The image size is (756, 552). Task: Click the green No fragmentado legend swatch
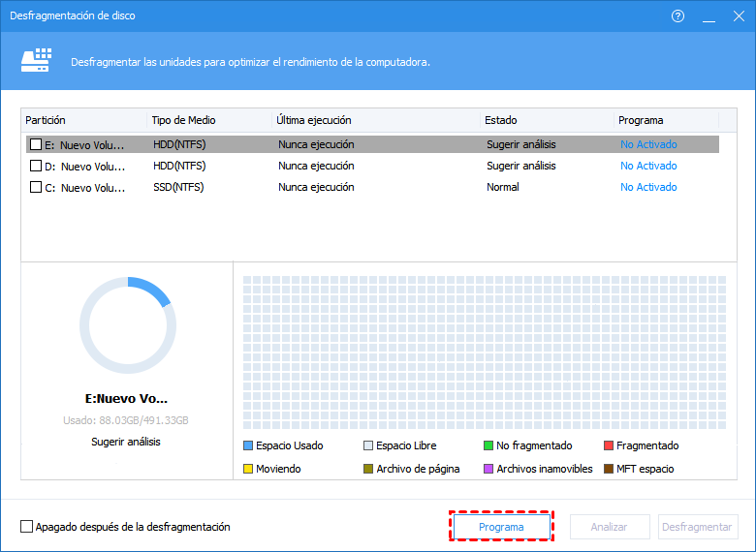click(x=488, y=446)
